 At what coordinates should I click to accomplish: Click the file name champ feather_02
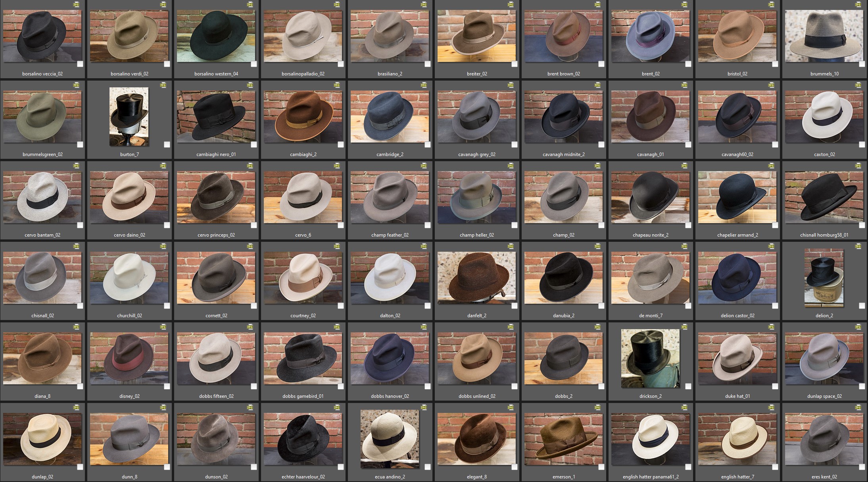point(390,235)
